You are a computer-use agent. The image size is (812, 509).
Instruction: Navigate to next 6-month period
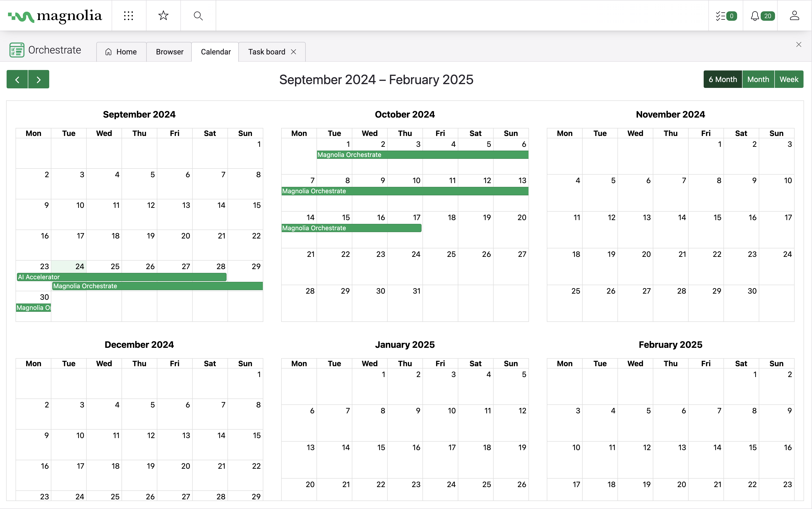(38, 79)
